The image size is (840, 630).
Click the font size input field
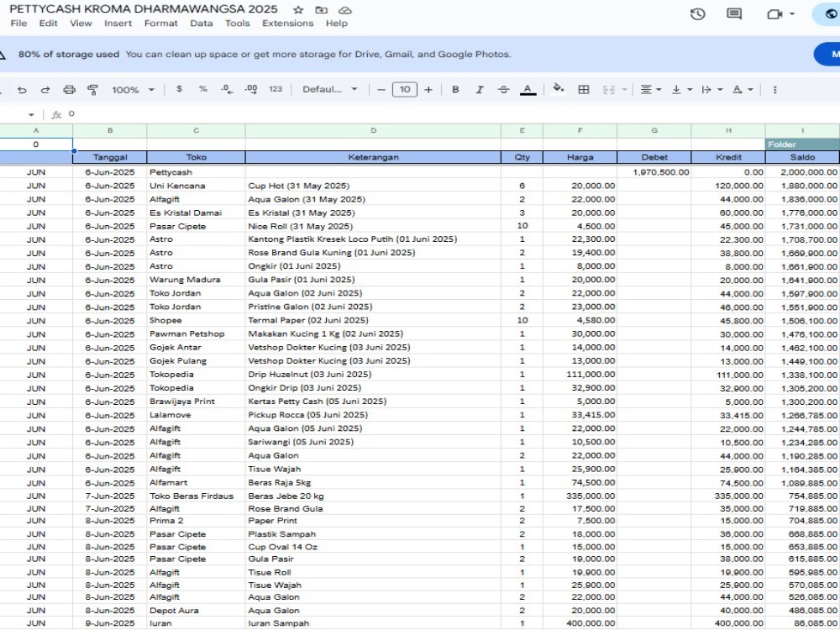(405, 90)
